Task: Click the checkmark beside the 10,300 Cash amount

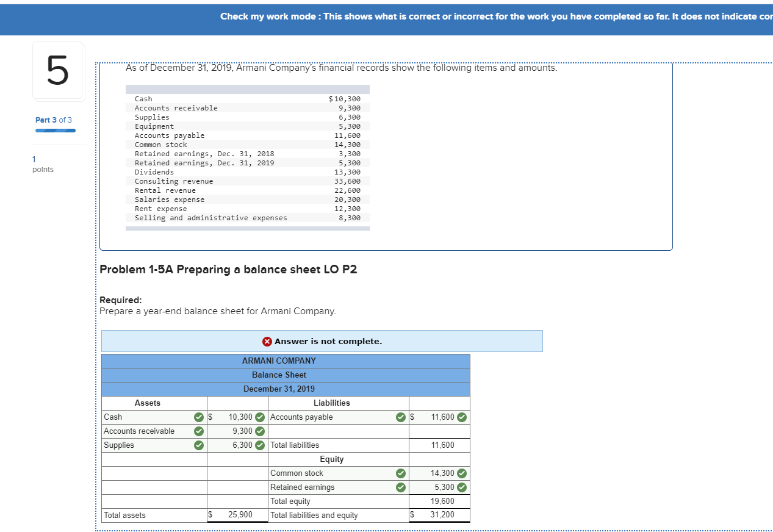Action: click(259, 417)
